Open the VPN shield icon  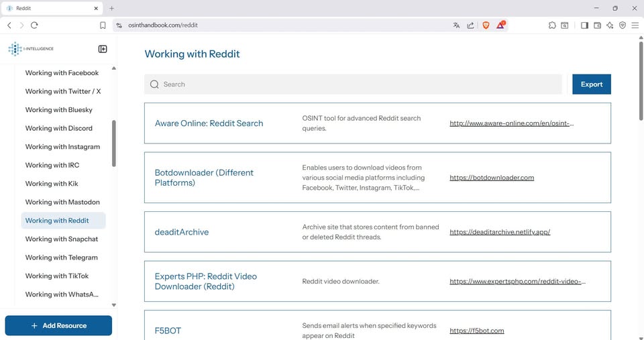[623, 25]
